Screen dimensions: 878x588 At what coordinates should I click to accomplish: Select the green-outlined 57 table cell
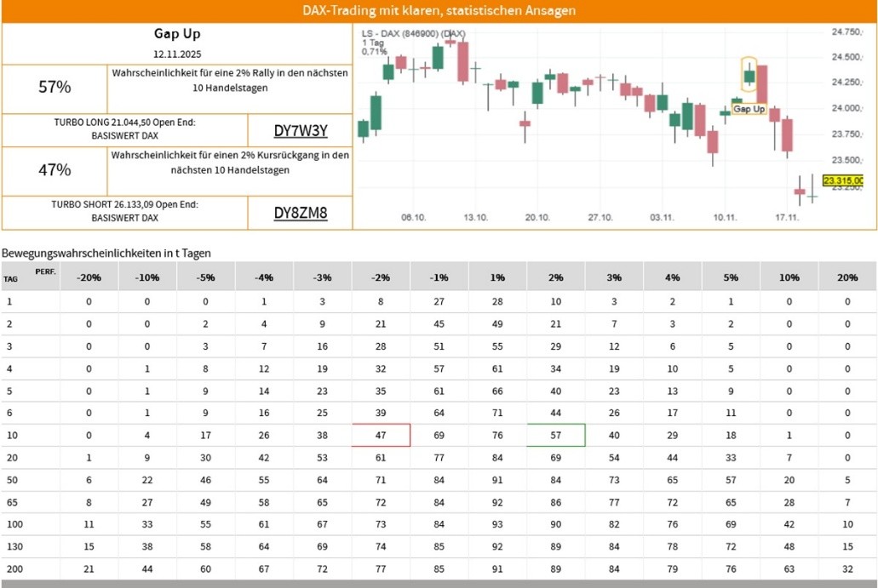[x=555, y=435]
